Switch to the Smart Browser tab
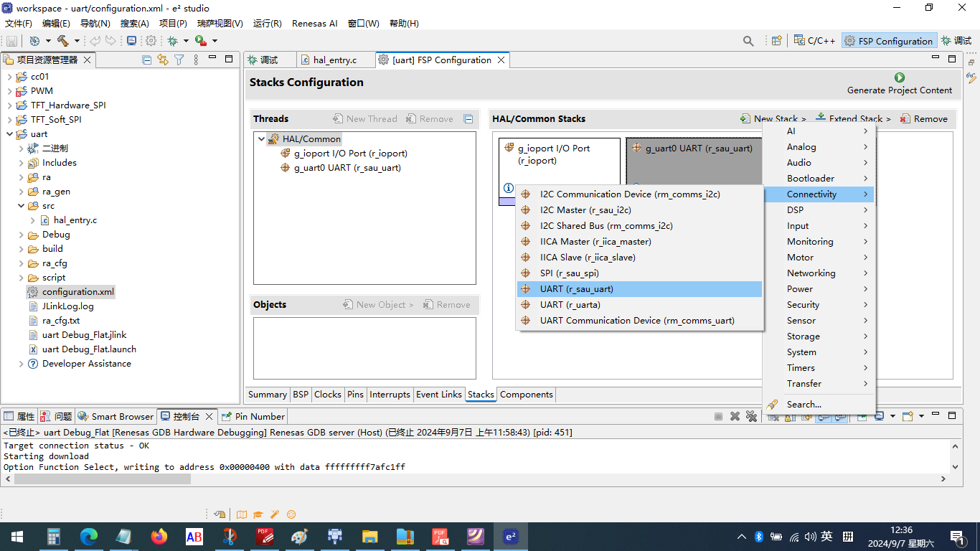This screenshot has width=980, height=551. click(116, 416)
